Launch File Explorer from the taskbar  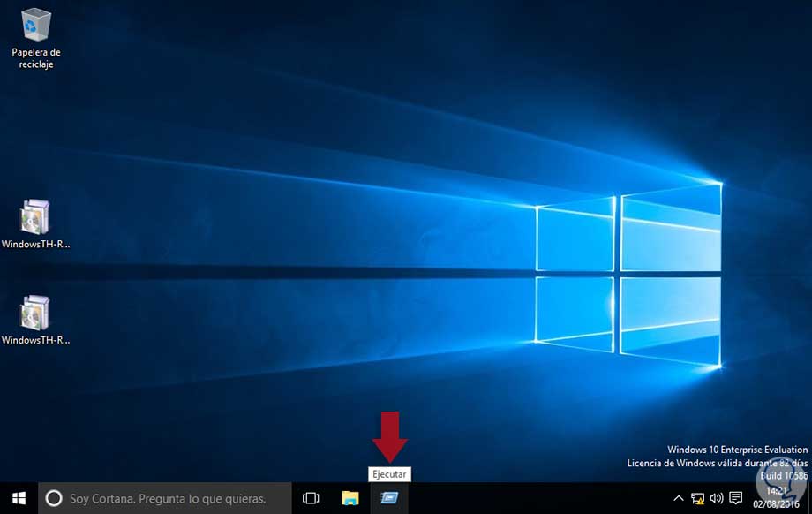350,498
